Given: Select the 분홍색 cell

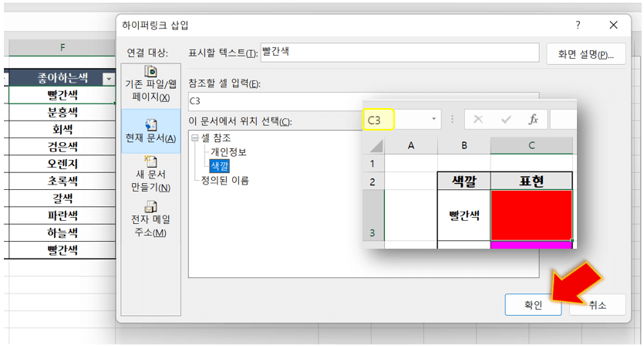Looking at the screenshot, I should [62, 112].
